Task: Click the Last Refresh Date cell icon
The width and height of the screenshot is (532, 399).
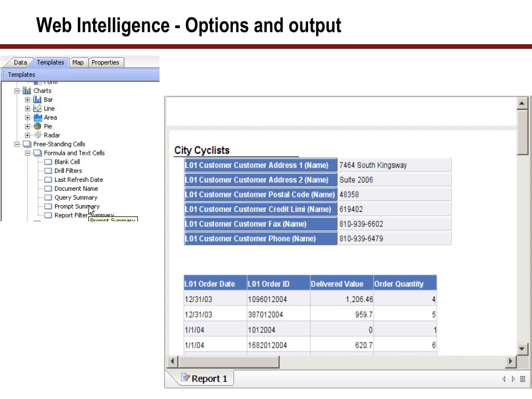Action: 48,179
